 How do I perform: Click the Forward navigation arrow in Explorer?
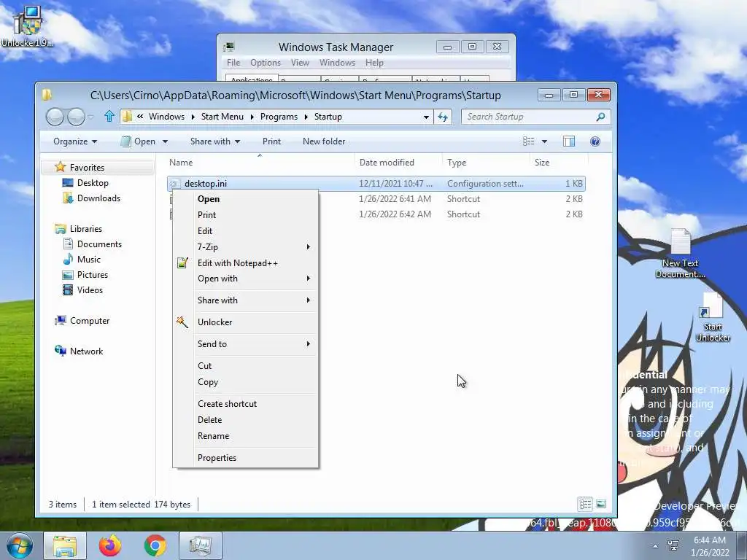76,117
